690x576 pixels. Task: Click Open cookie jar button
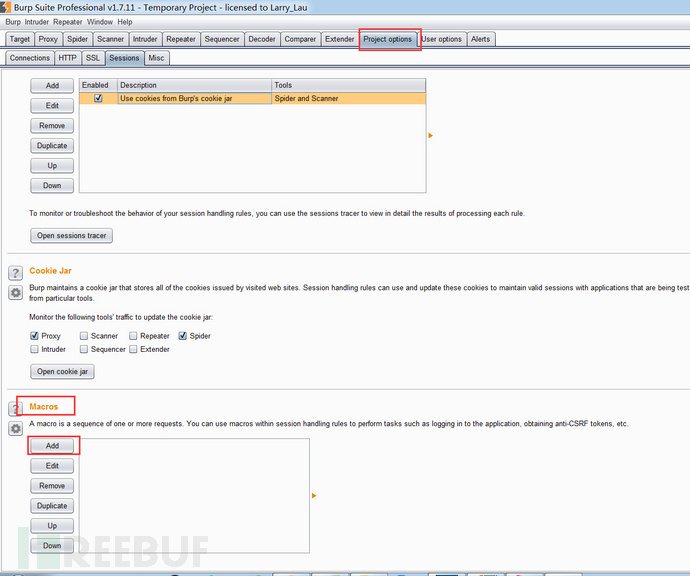[x=62, y=371]
